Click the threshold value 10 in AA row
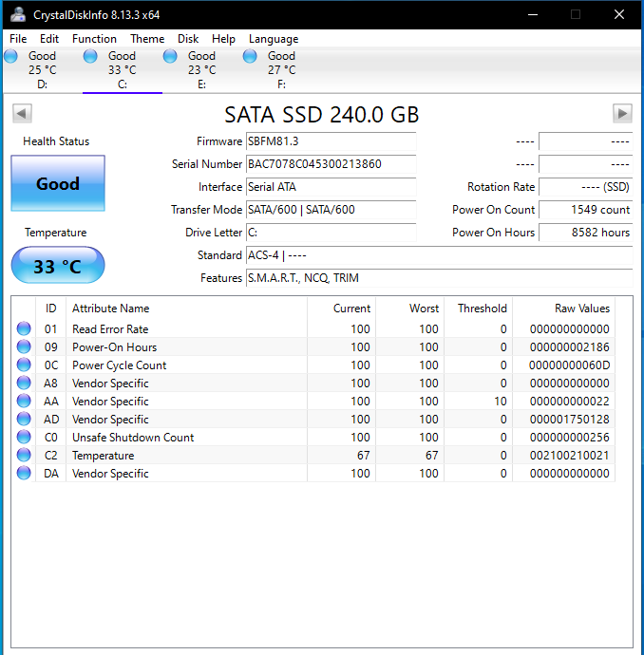 (501, 401)
